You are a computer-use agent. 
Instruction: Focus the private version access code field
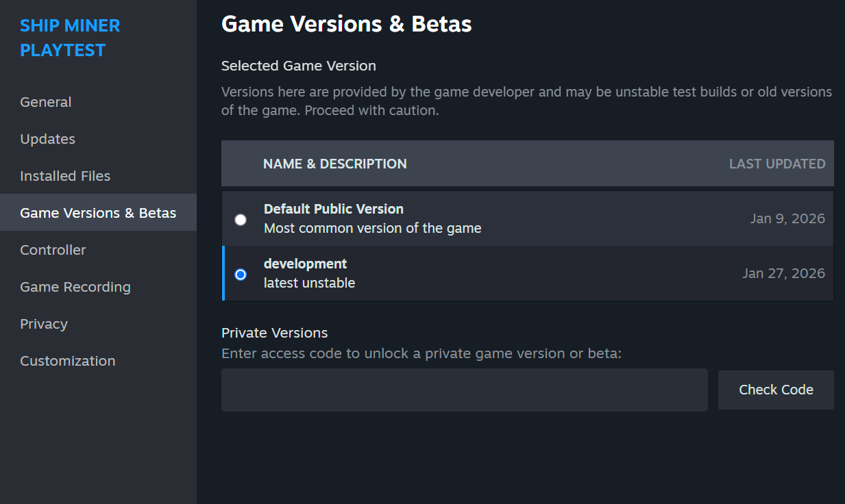click(x=464, y=390)
